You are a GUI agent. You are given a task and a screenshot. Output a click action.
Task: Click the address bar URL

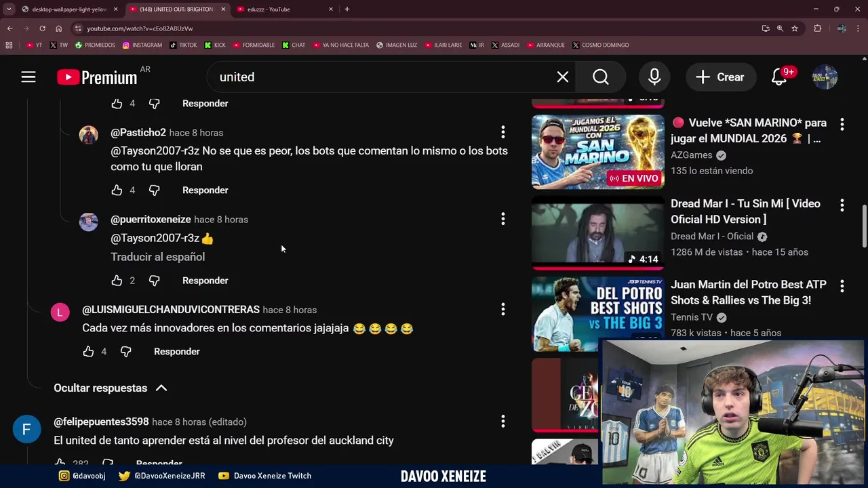tap(140, 28)
